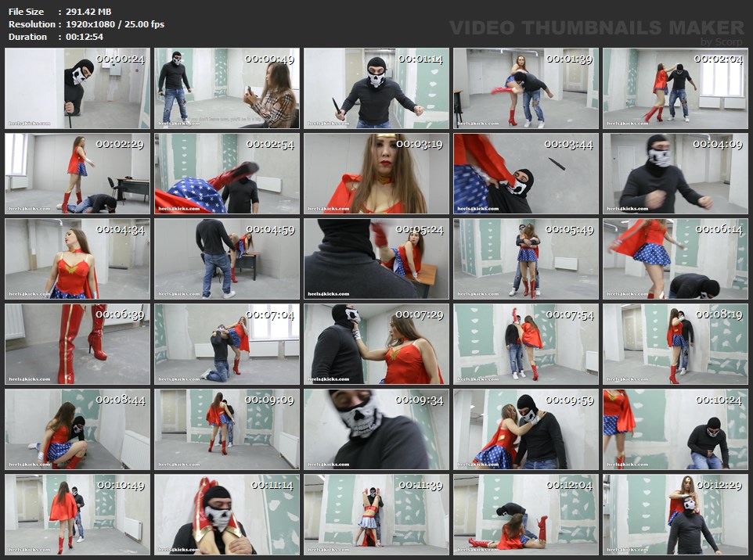This screenshot has height=560, width=753.
Task: Choose the 00:02:54 frame
Action: pyautogui.click(x=227, y=174)
